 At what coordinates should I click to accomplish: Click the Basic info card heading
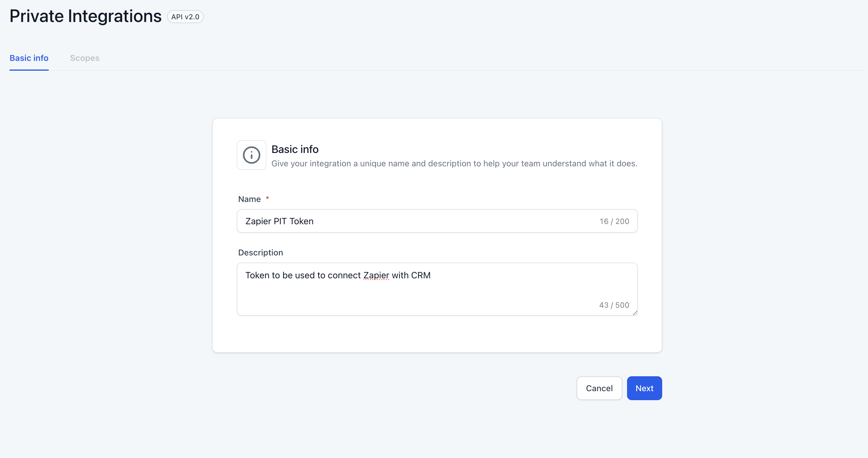point(295,149)
